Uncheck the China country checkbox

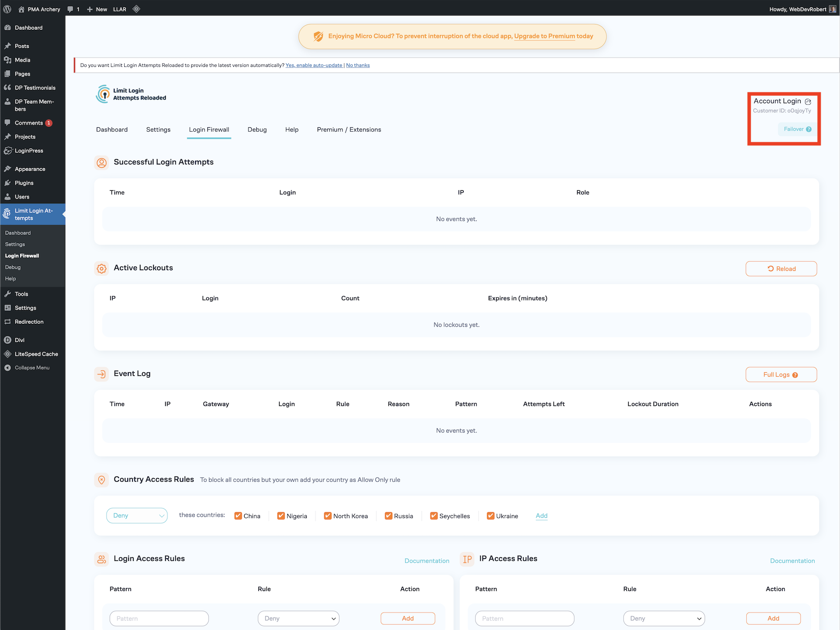pyautogui.click(x=238, y=516)
